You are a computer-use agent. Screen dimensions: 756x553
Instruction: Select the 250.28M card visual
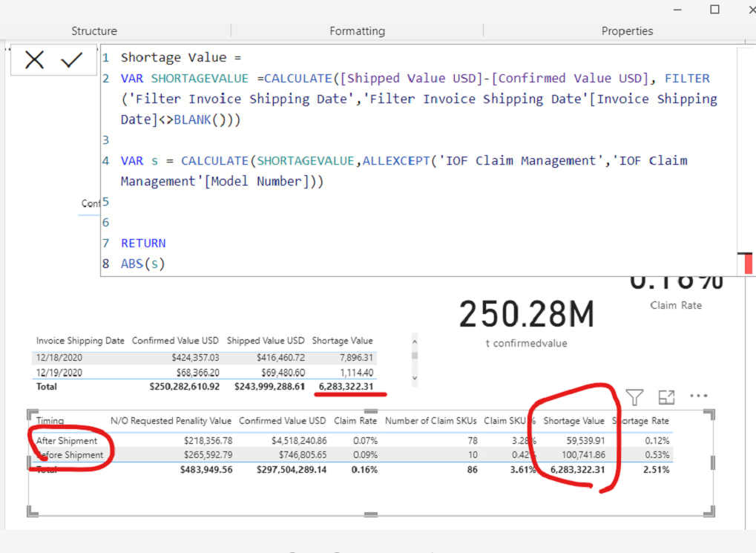click(527, 315)
